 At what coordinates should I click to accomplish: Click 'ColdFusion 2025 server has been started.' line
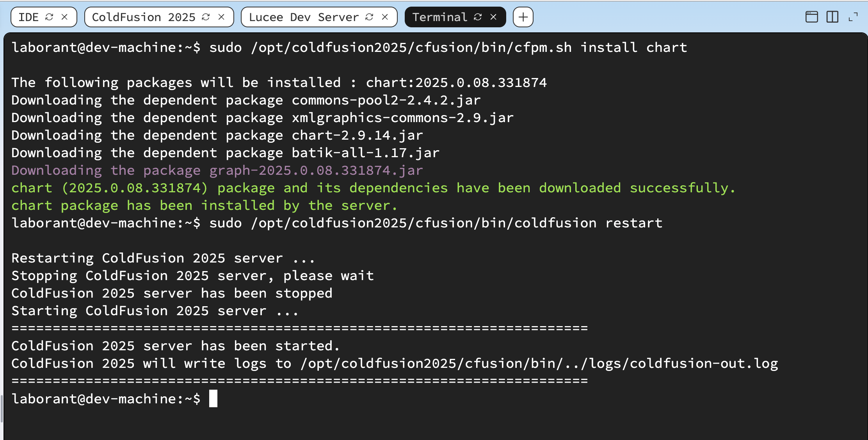(176, 346)
